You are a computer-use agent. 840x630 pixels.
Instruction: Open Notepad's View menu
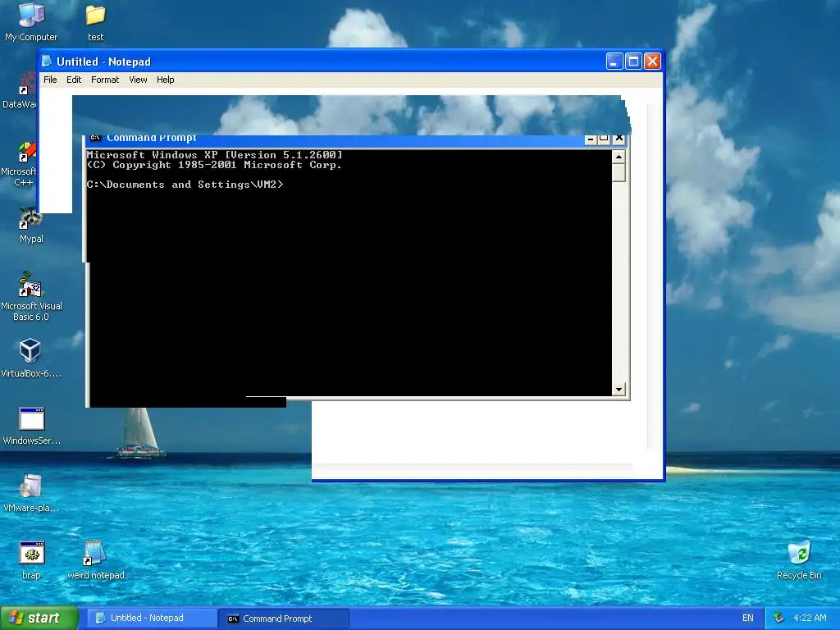point(138,80)
